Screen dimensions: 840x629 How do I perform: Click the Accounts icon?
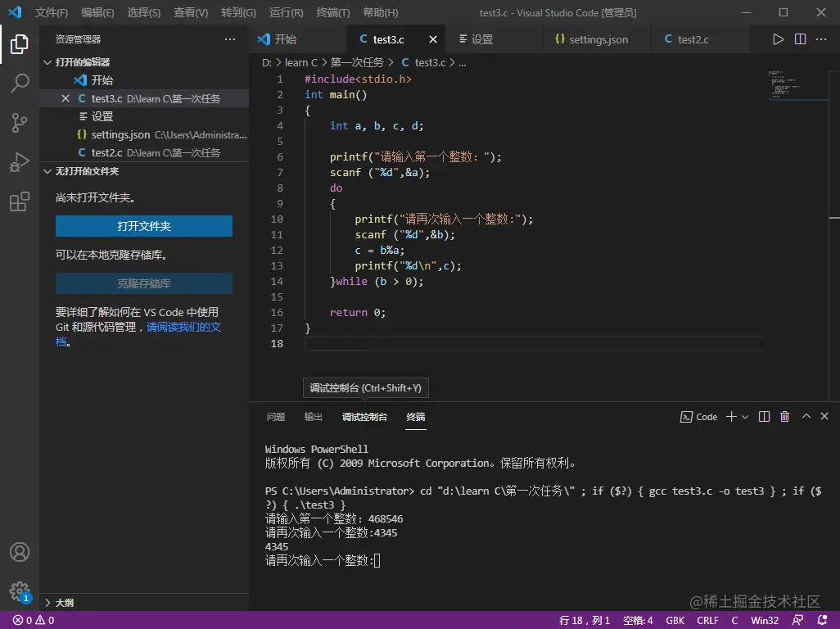coord(20,552)
